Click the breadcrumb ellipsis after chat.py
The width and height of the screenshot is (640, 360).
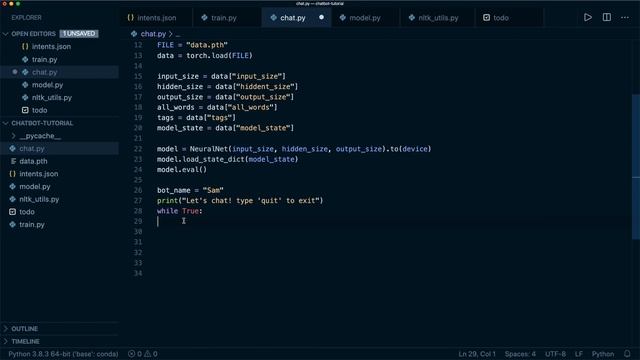[x=178, y=34]
